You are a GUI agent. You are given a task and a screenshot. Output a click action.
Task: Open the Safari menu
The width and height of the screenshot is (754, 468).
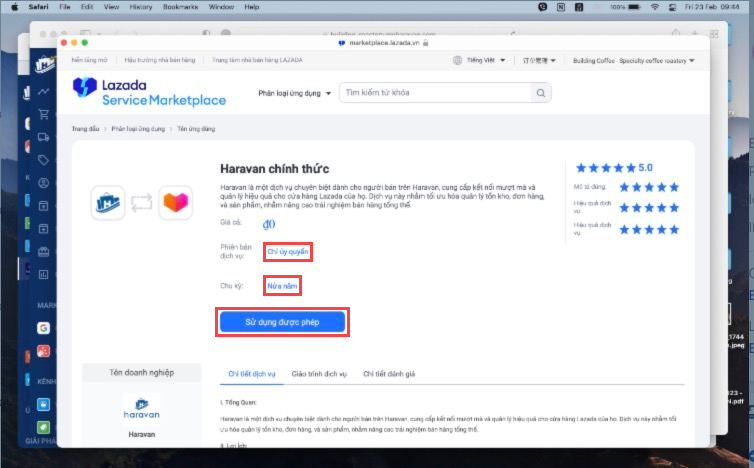click(38, 7)
